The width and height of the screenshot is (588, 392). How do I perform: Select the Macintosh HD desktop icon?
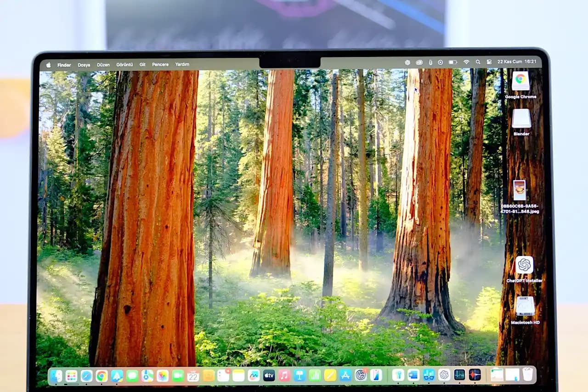tap(525, 307)
